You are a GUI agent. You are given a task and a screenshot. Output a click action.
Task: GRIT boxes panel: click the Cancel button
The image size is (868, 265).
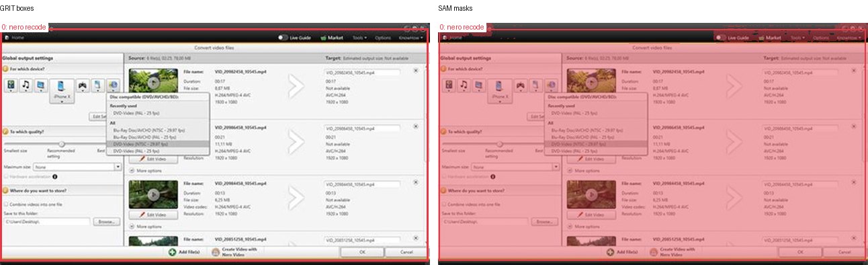pos(406,252)
